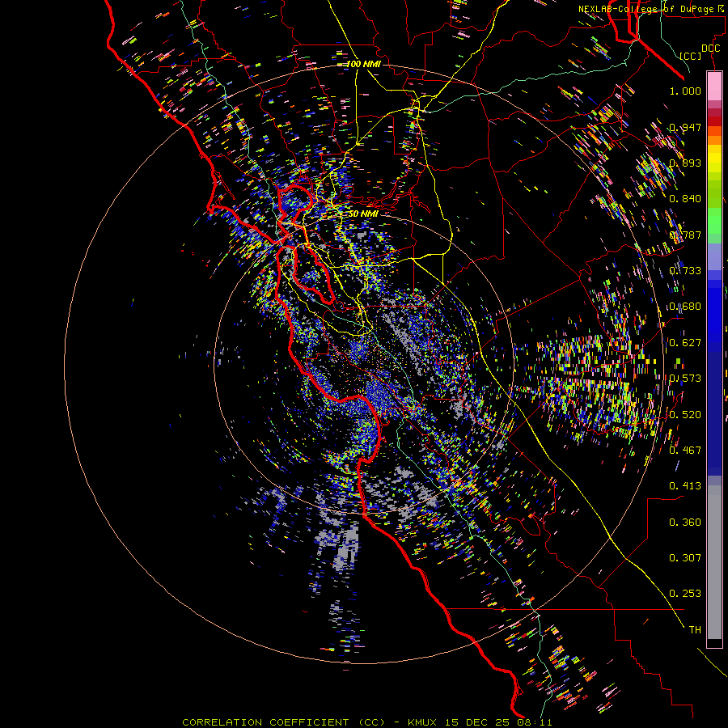The image size is (728, 728).
Task: Click the 0.520 scale value
Action: (x=685, y=415)
